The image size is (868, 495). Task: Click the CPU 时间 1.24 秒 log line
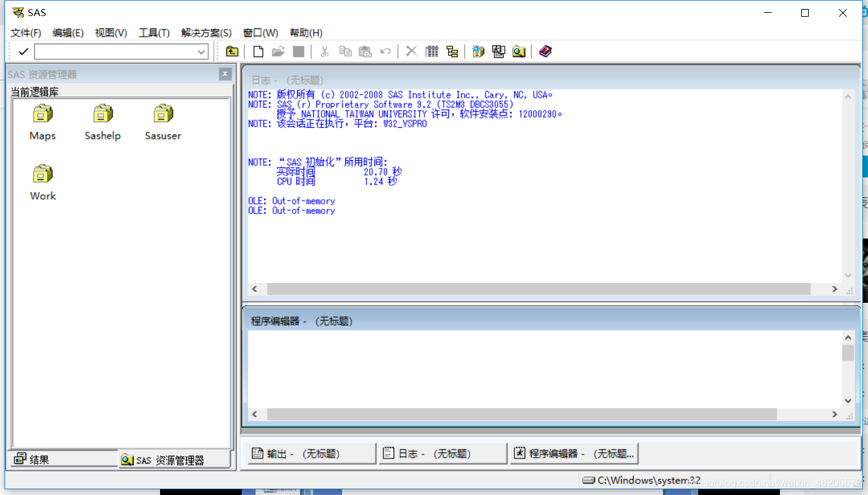(337, 182)
